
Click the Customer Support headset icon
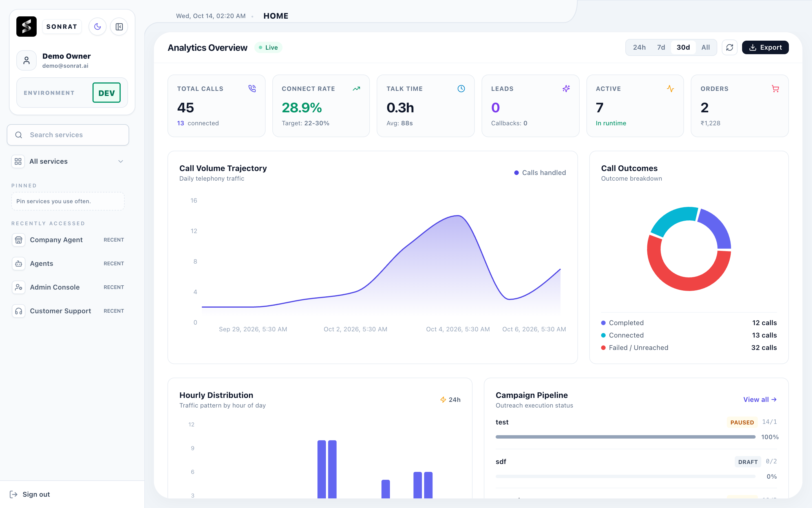(x=18, y=311)
